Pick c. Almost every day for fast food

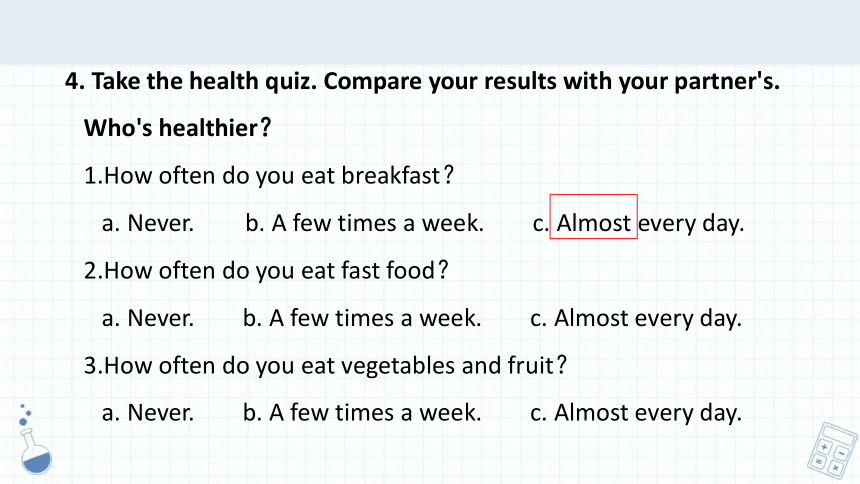click(636, 319)
